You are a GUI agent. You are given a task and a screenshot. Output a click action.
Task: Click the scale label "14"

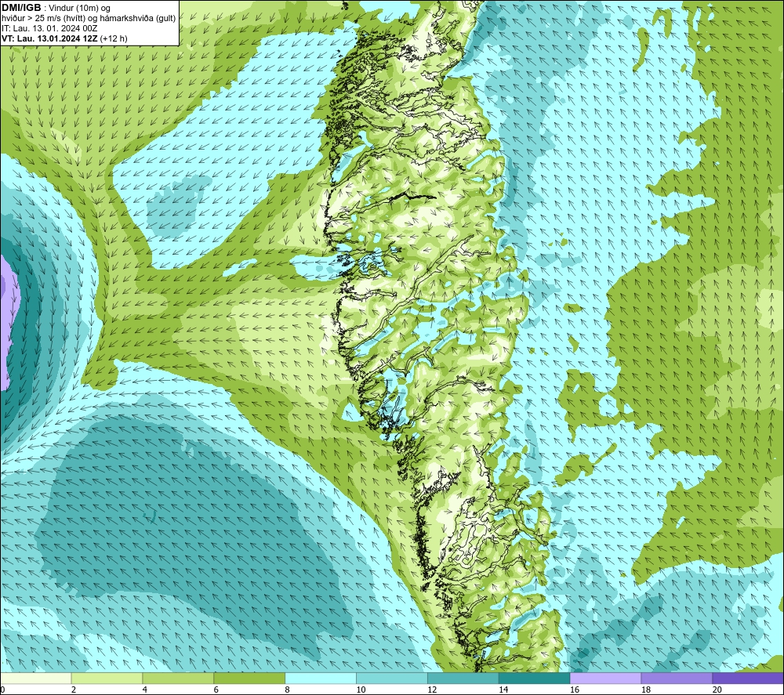tap(503, 690)
